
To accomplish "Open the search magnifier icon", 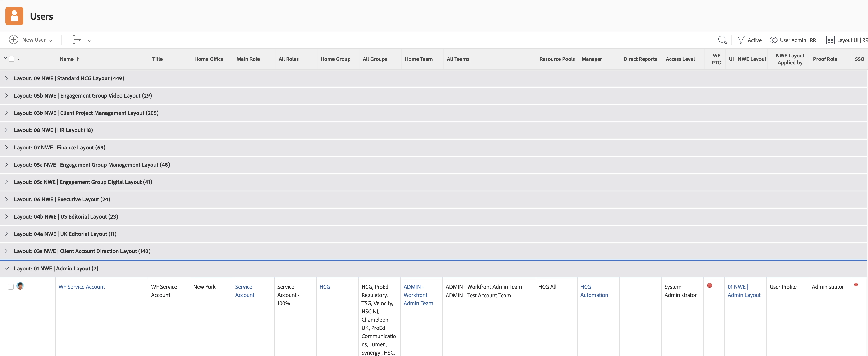I will 722,40.
